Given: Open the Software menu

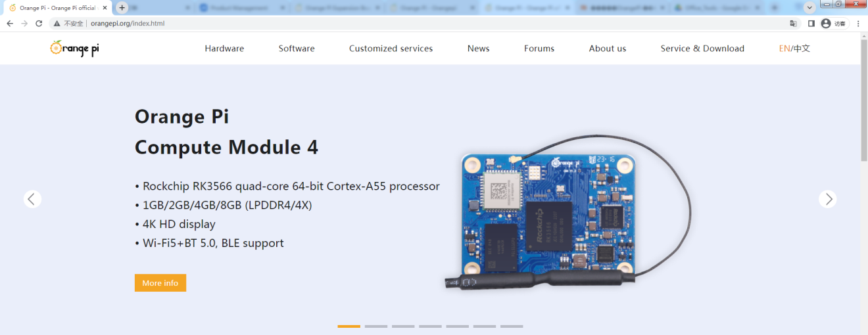Looking at the screenshot, I should point(297,49).
